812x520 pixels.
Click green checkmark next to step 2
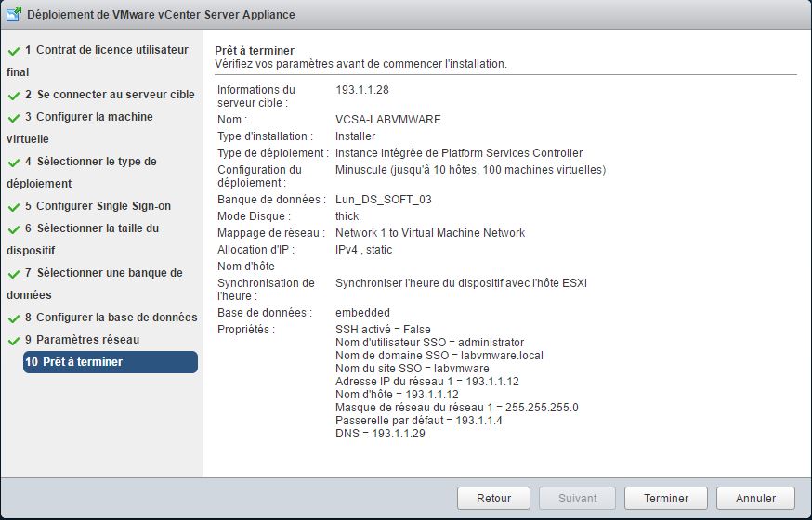point(14,96)
